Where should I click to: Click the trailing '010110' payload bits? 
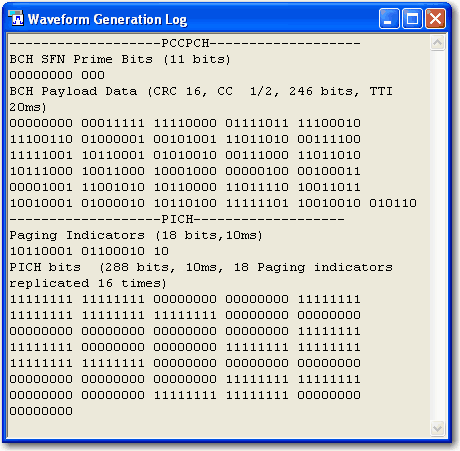tap(393, 203)
